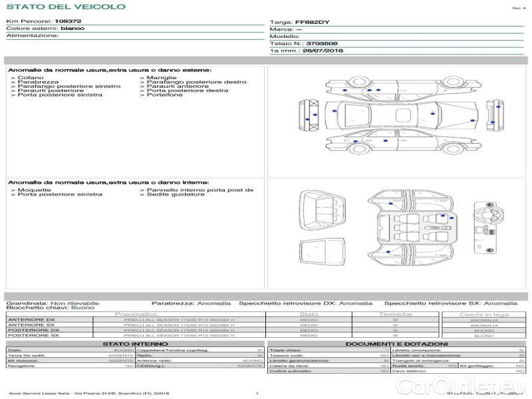Click 'Colore esterni: bianco' field
This screenshot has width=532, height=399.
tap(45, 29)
